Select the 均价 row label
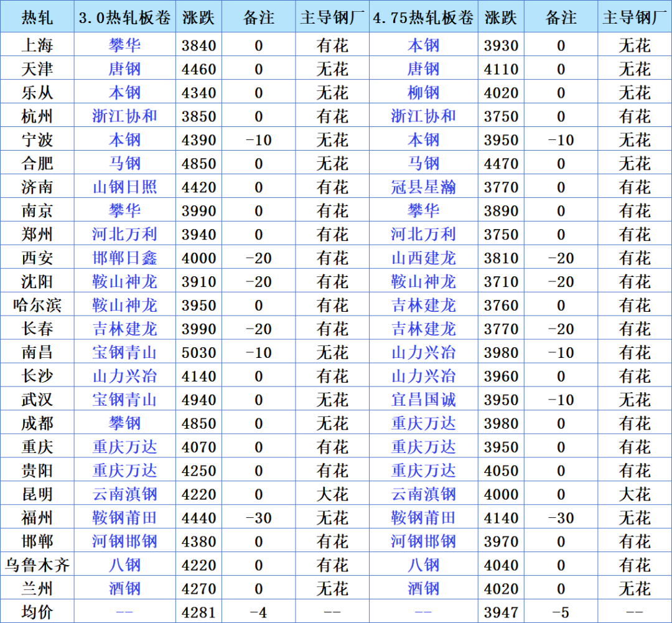This screenshot has height=623, width=672. [37, 612]
